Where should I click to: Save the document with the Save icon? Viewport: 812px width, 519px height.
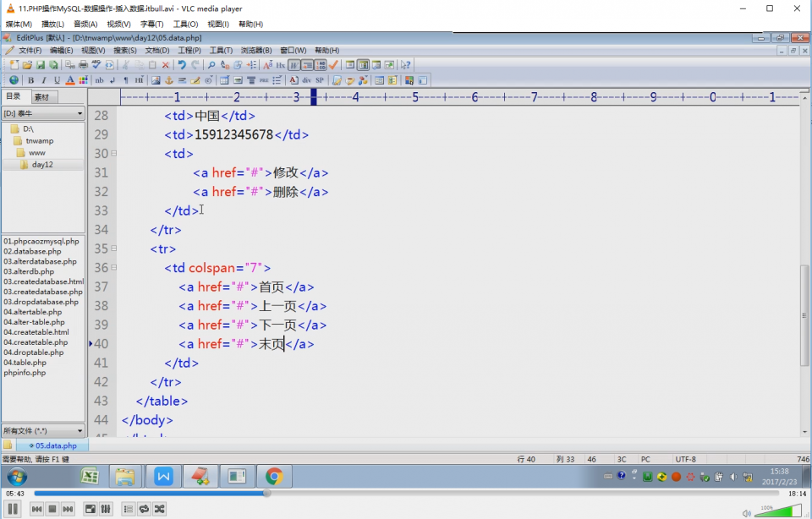(41, 65)
